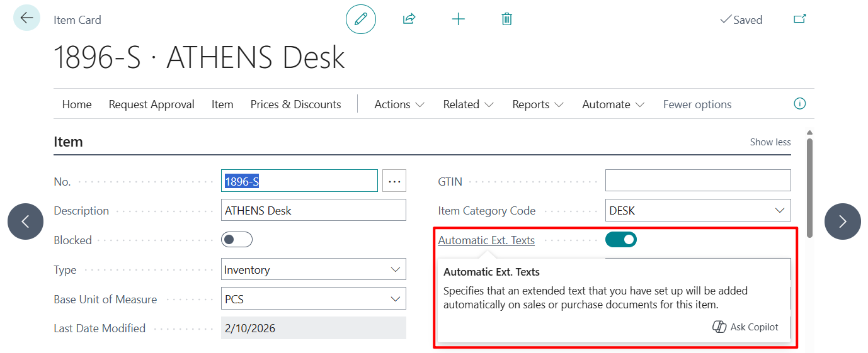The height and width of the screenshot is (353, 868).
Task: Open Item Category Code dropdown
Action: (779, 211)
